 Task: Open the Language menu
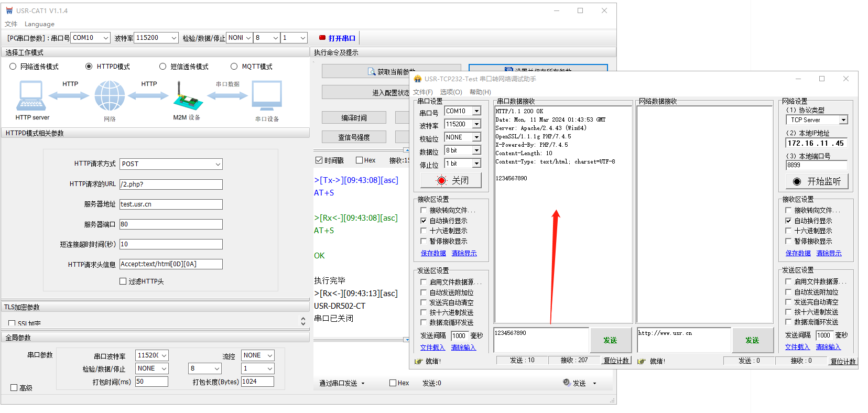39,24
